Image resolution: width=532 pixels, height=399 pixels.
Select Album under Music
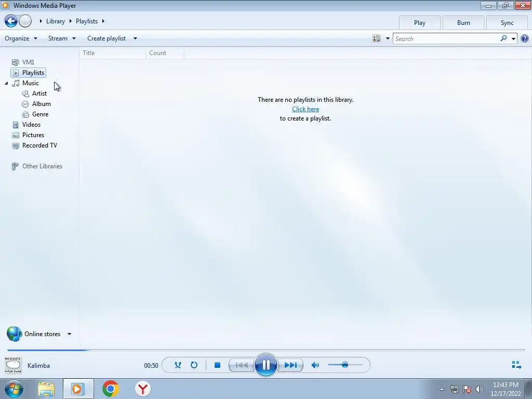pyautogui.click(x=36, y=104)
